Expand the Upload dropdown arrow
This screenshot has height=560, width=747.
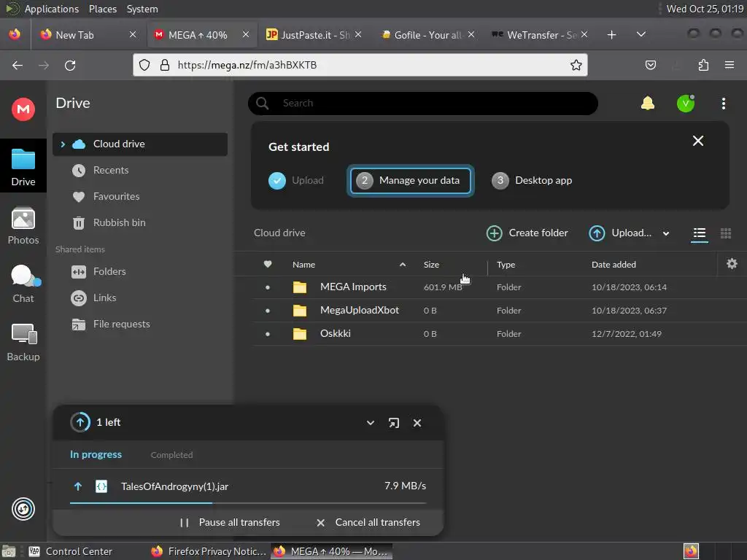click(666, 233)
